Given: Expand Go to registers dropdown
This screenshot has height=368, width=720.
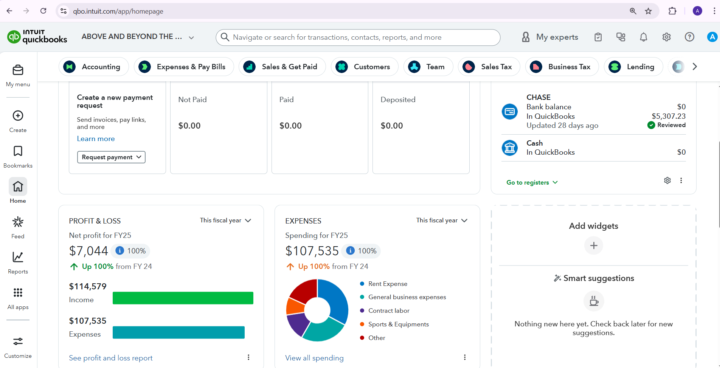Looking at the screenshot, I should pyautogui.click(x=532, y=182).
